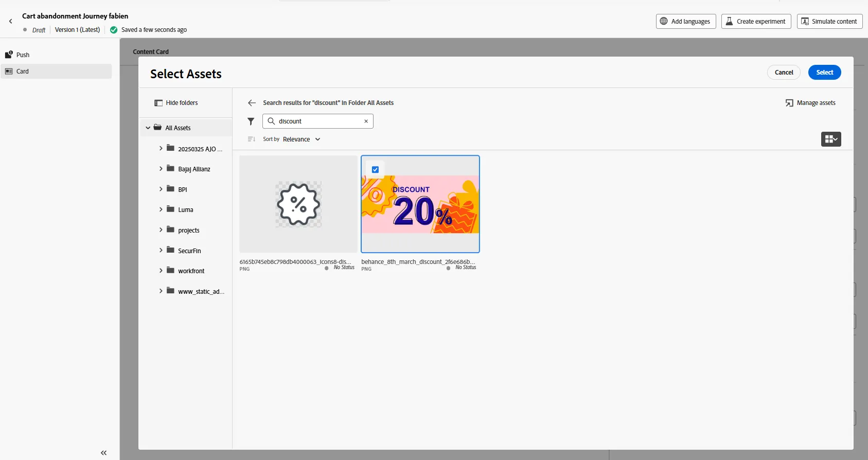Screen dimensions: 868x460
Task: Open Manage assets link
Action: point(810,103)
